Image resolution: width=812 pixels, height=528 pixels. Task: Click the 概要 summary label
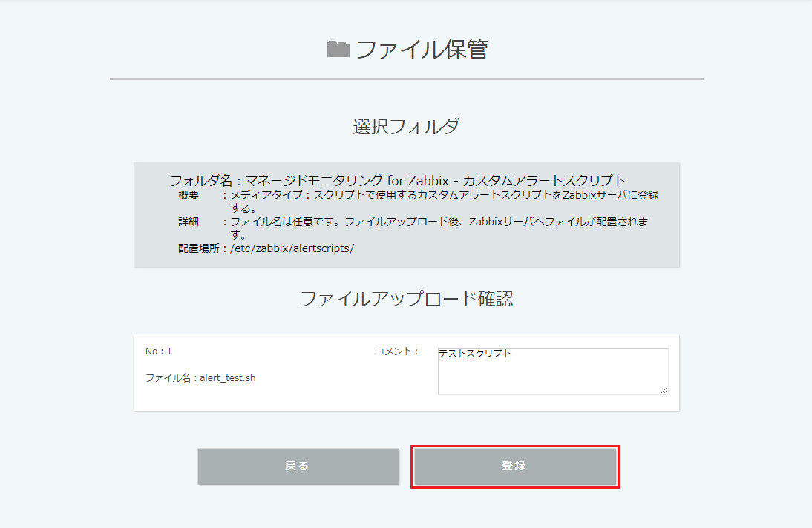(x=189, y=195)
